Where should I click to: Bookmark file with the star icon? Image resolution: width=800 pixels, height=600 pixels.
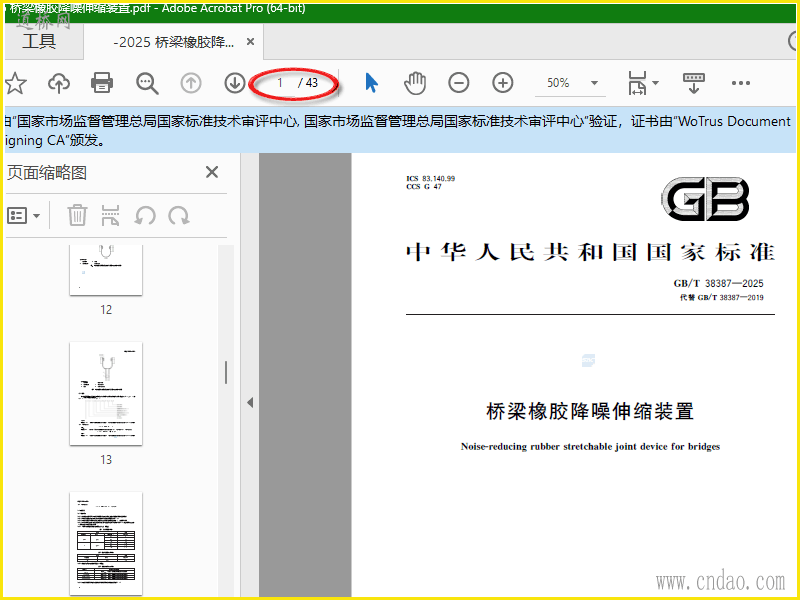tap(15, 83)
